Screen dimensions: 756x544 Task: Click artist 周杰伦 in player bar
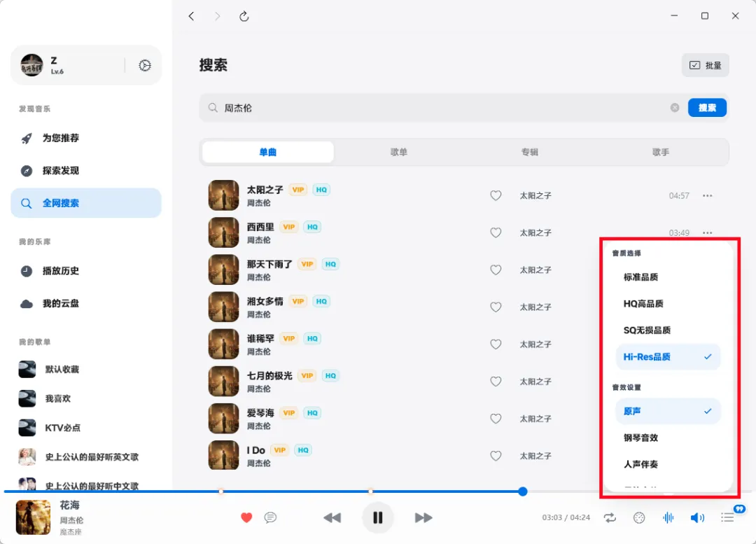pos(71,520)
